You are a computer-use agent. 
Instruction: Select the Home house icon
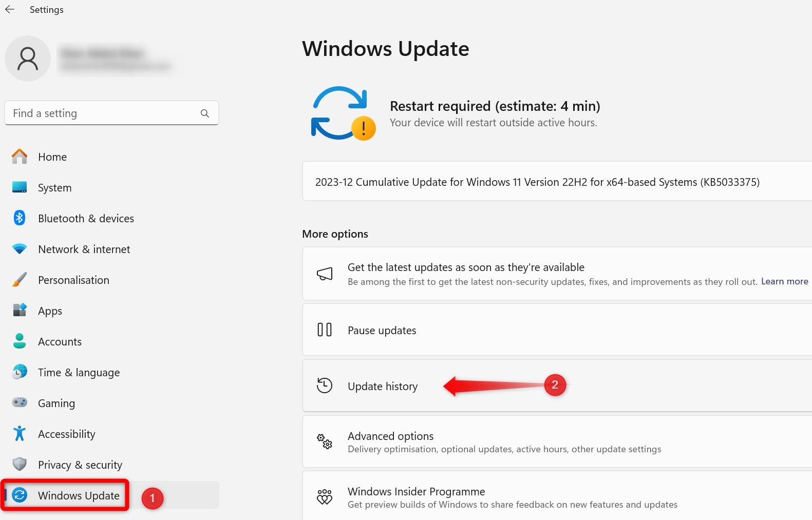[20, 157]
